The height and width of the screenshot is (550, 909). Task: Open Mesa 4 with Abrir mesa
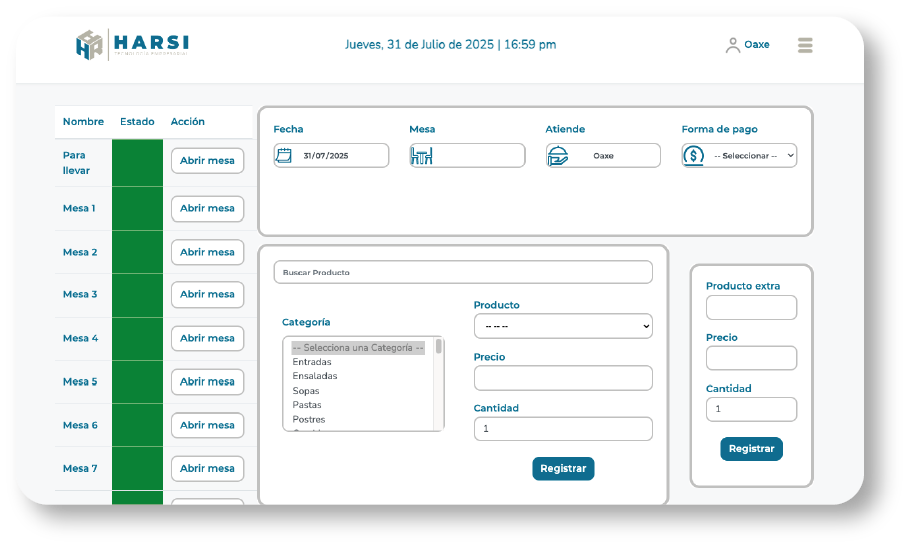(x=207, y=338)
